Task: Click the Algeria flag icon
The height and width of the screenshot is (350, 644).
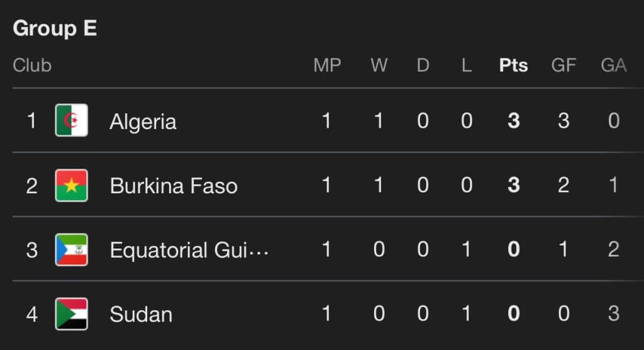Action: click(x=71, y=121)
